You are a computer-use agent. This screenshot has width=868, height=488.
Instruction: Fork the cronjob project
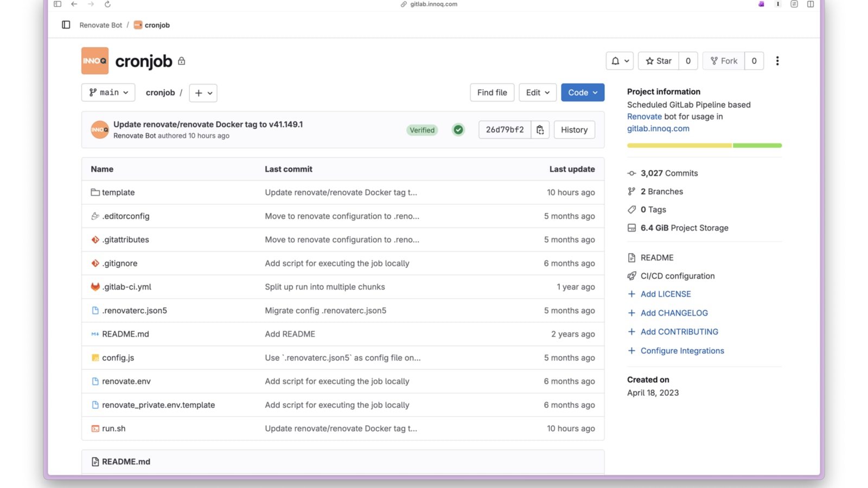(724, 61)
